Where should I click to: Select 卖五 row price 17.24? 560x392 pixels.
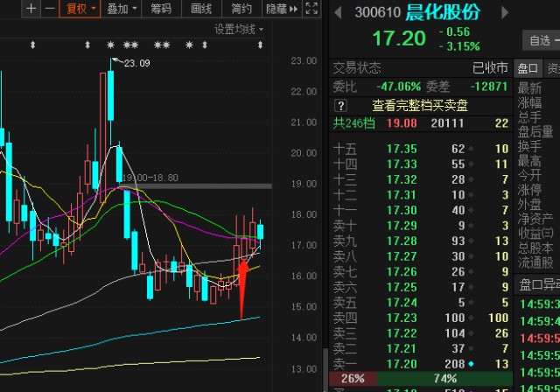tap(402, 303)
